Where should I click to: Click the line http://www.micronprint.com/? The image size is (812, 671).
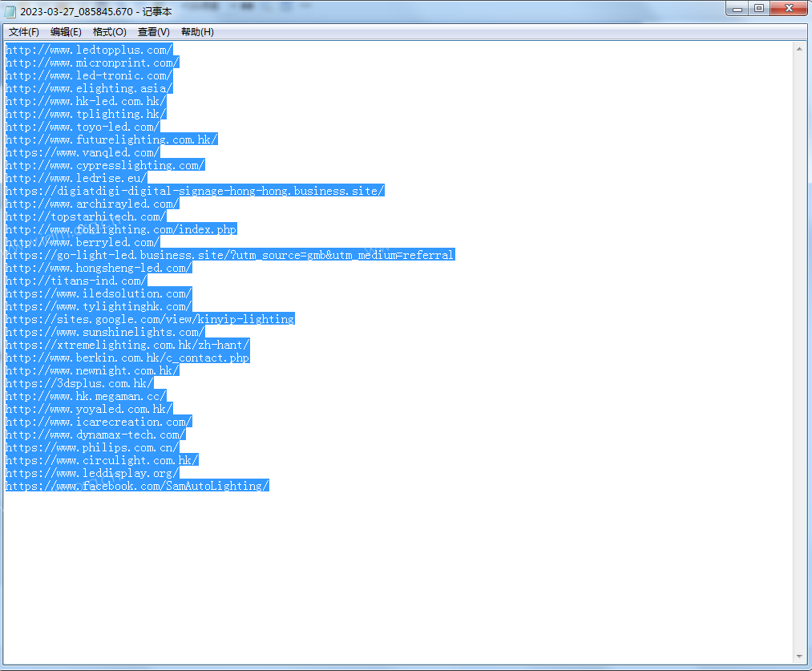tap(92, 63)
